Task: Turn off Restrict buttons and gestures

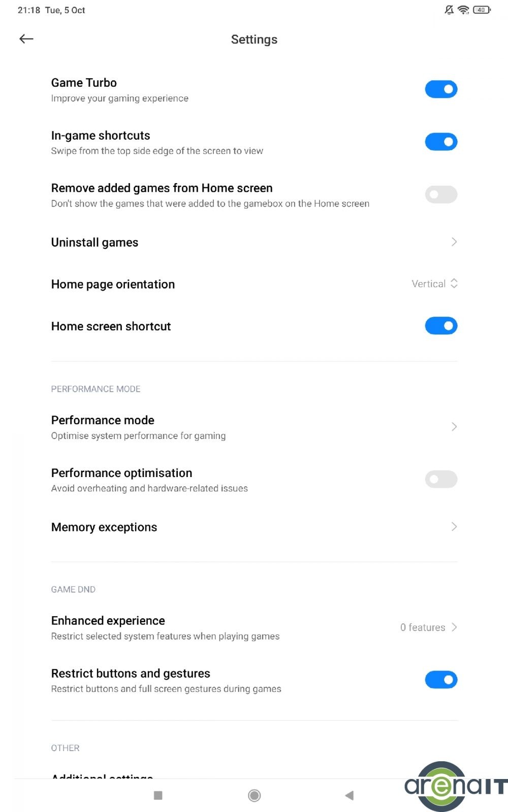Action: pos(441,680)
